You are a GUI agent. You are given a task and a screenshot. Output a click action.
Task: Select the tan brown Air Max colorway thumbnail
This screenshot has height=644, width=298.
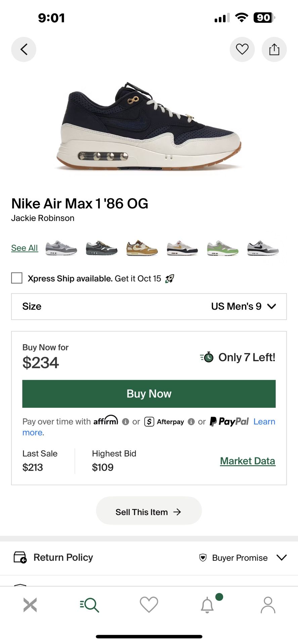[x=142, y=248]
